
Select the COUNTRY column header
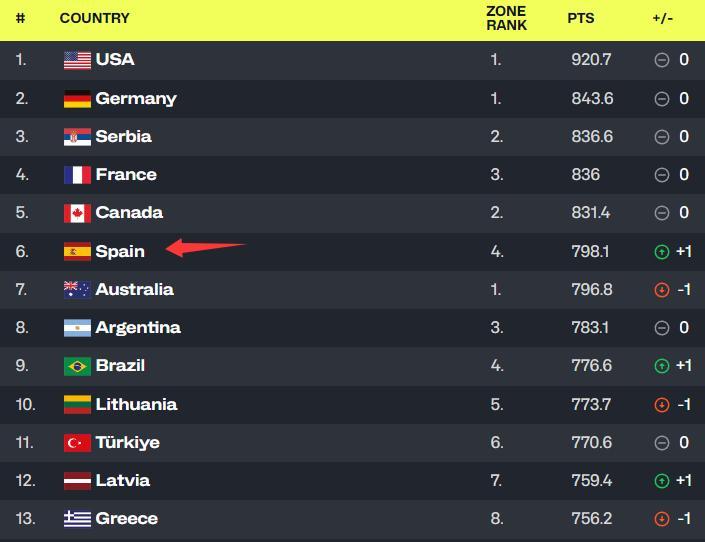coord(94,18)
